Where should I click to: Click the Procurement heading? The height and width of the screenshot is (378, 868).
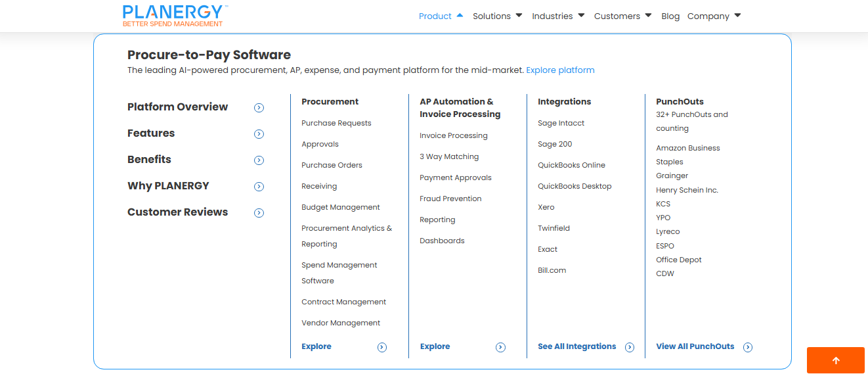(x=330, y=101)
